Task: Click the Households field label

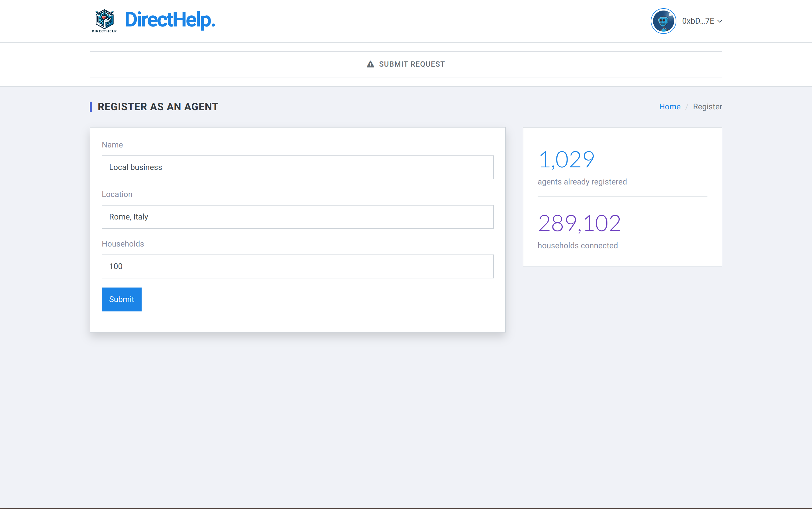Action: 123,244
